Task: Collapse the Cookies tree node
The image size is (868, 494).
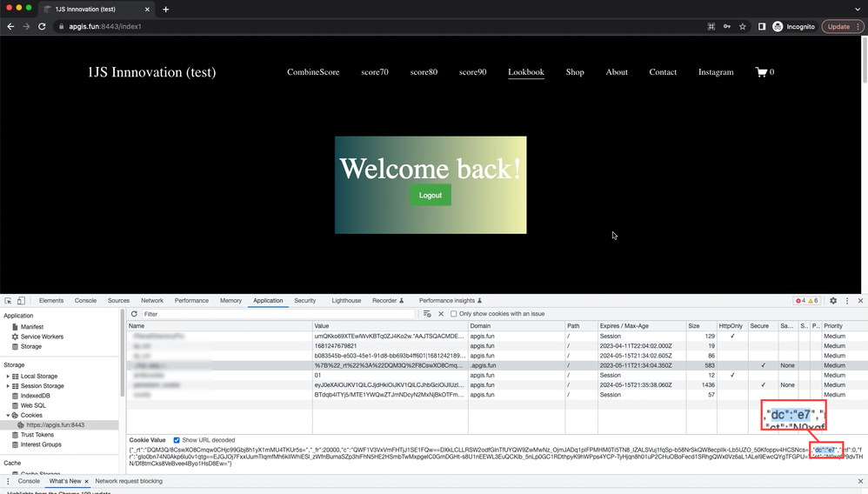Action: [x=8, y=416]
